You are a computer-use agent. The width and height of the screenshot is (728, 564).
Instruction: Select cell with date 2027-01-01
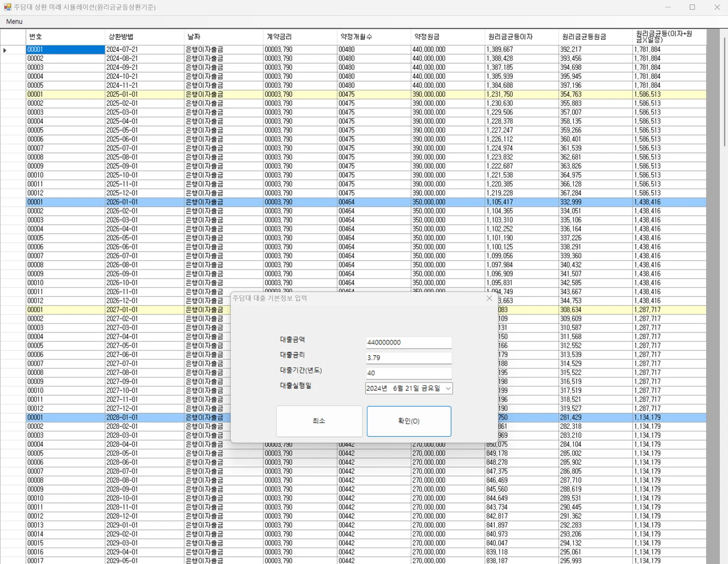pyautogui.click(x=145, y=310)
